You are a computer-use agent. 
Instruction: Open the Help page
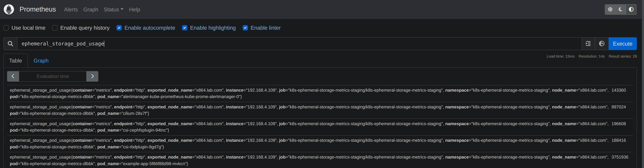tap(134, 9)
